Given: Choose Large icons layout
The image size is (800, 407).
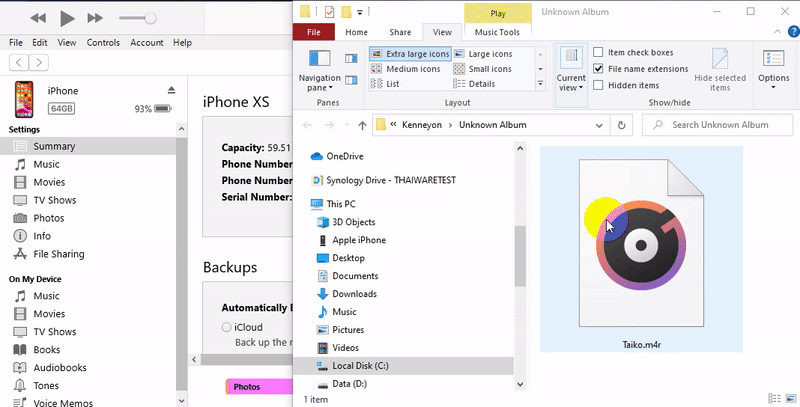Looking at the screenshot, I should [x=483, y=54].
